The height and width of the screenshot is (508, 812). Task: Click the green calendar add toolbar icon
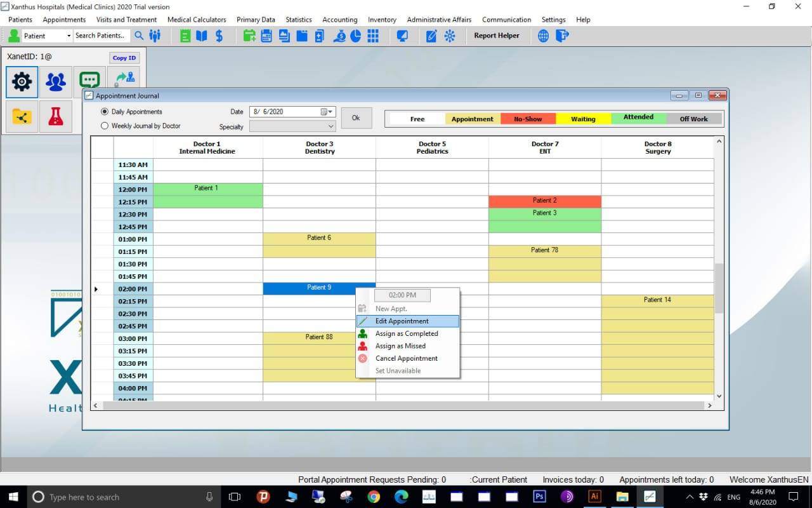249,36
